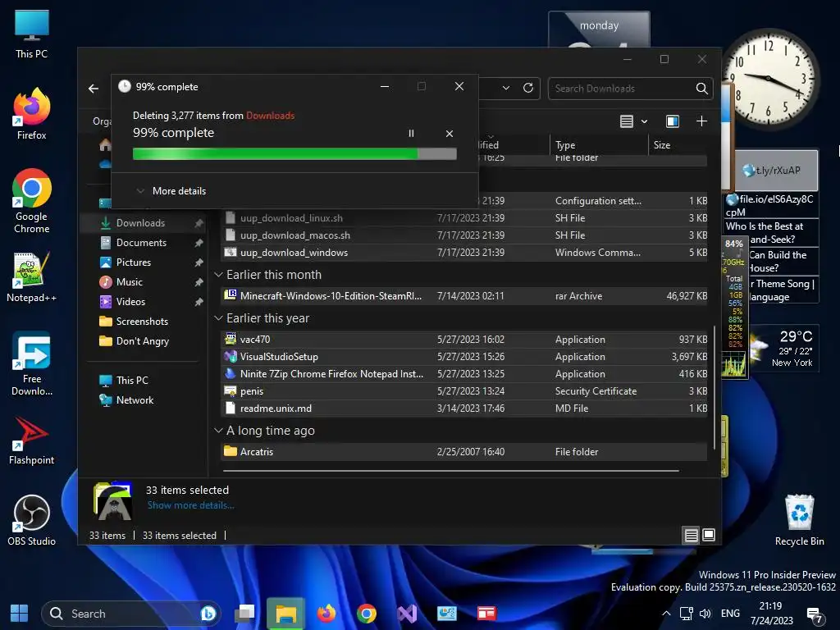Toggle the preview pane button
Screen dimensions: 840x630
click(x=673, y=121)
